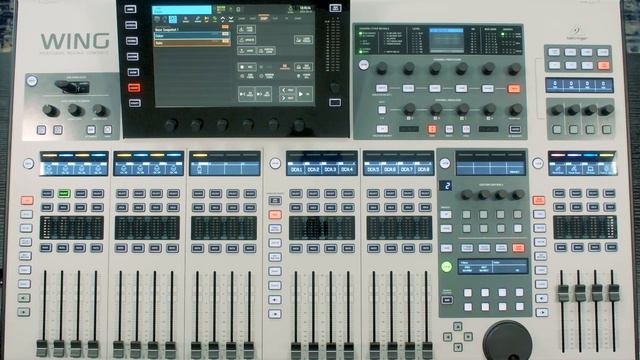Tap the DCA 3 scribble strip label
Screen dimensions: 640x360
click(330, 169)
